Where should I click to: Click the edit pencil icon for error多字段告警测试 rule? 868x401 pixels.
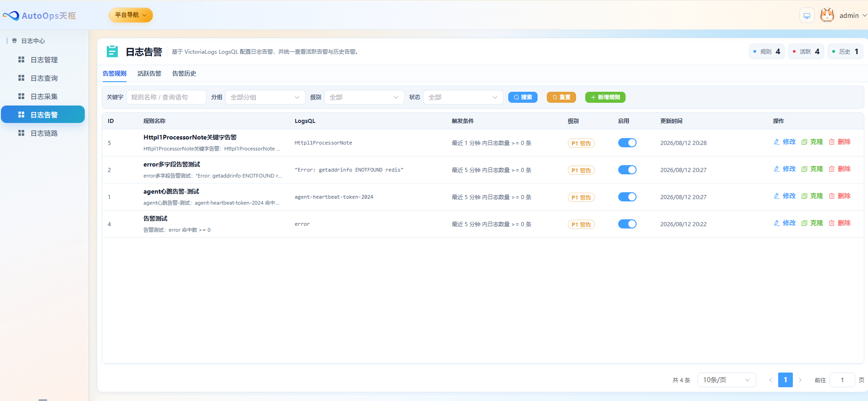point(777,169)
